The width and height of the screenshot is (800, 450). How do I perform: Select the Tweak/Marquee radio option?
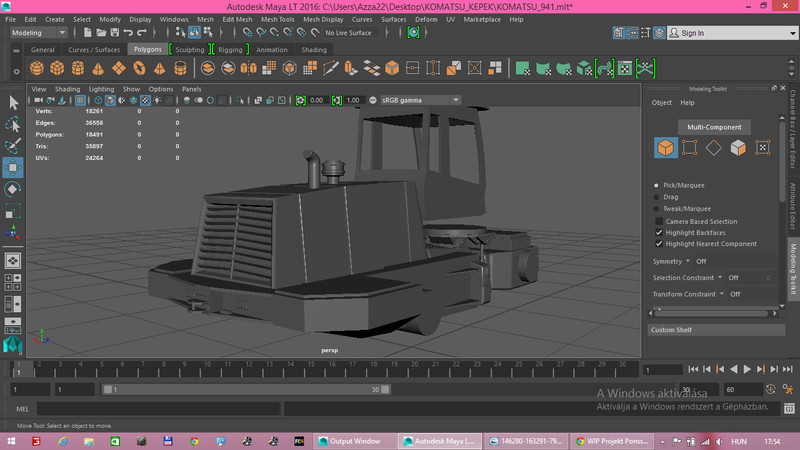[656, 209]
